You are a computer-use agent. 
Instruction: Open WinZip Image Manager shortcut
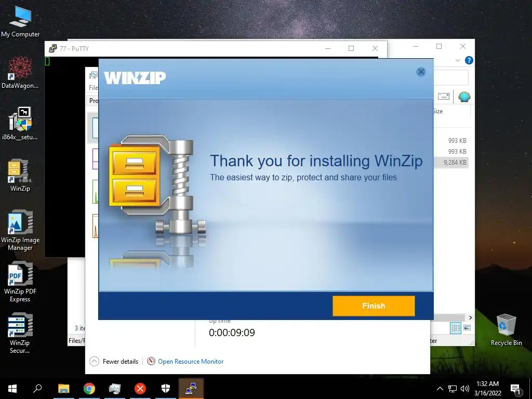pos(20,230)
